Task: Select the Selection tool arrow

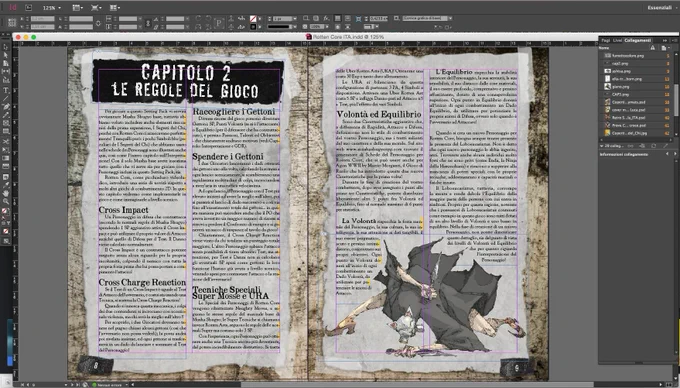Action: pos(6,47)
